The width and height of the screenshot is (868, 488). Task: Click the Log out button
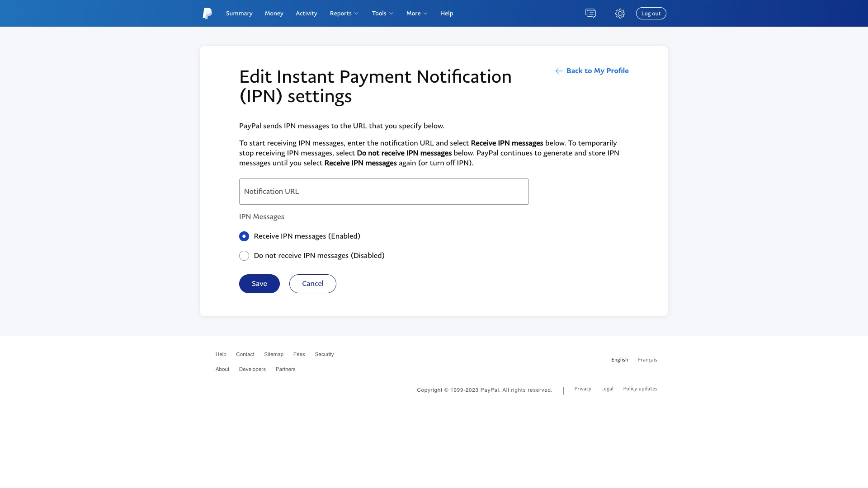[651, 14]
